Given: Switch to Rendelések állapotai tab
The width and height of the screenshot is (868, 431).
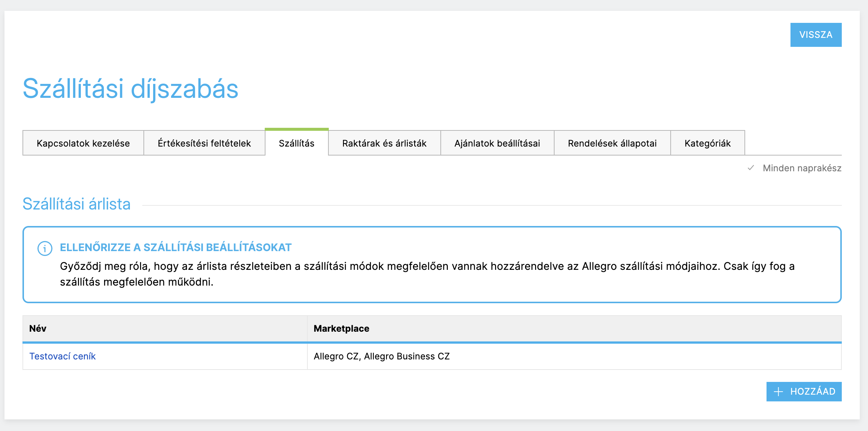Looking at the screenshot, I should (612, 143).
